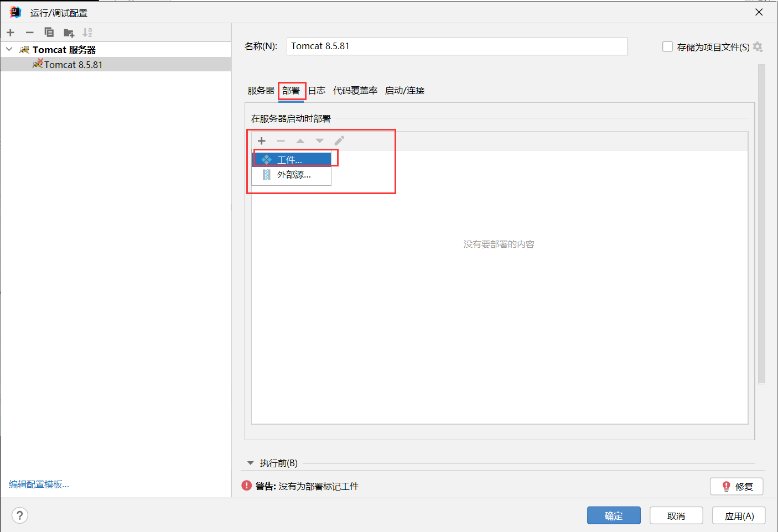Enable 存储为项目文件 checkbox

click(667, 47)
